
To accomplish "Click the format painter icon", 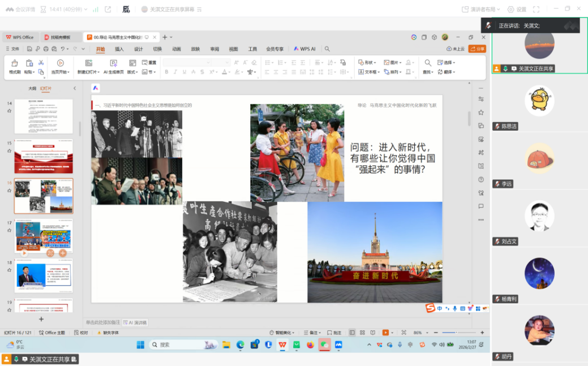I will [x=15, y=63].
